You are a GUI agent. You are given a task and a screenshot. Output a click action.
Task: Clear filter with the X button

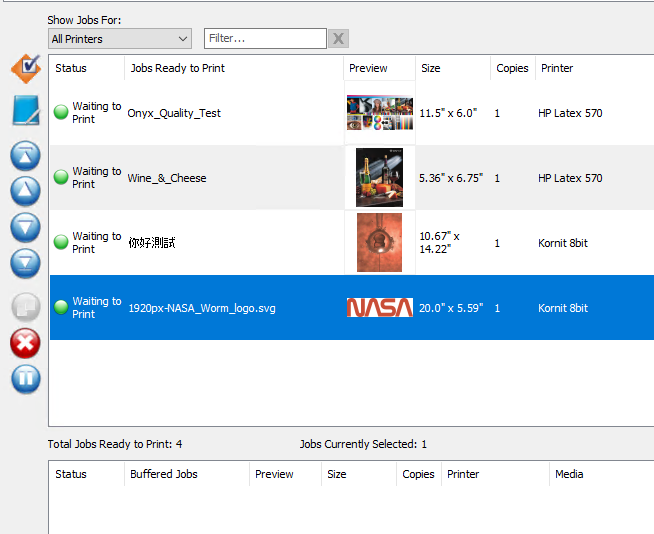point(339,39)
